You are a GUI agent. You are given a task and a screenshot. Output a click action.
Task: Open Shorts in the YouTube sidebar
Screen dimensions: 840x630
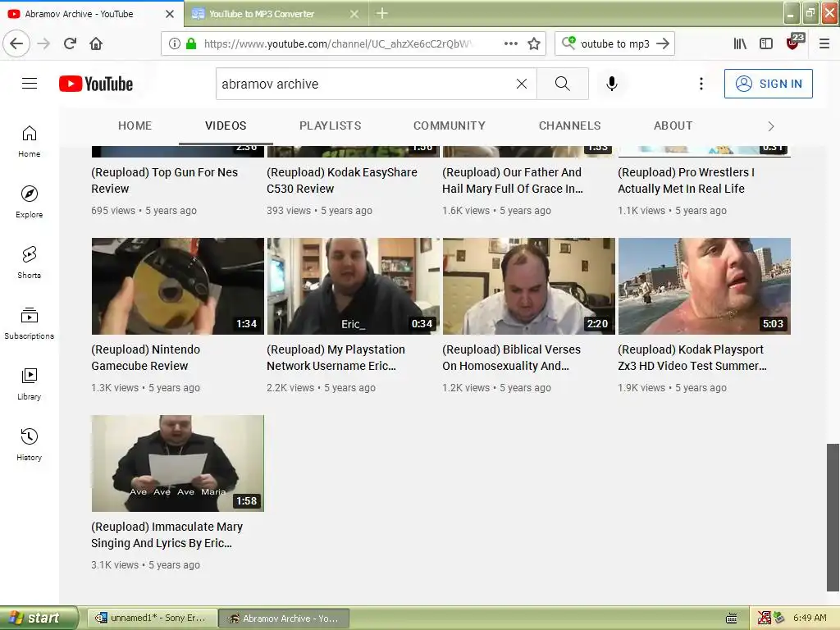30,262
